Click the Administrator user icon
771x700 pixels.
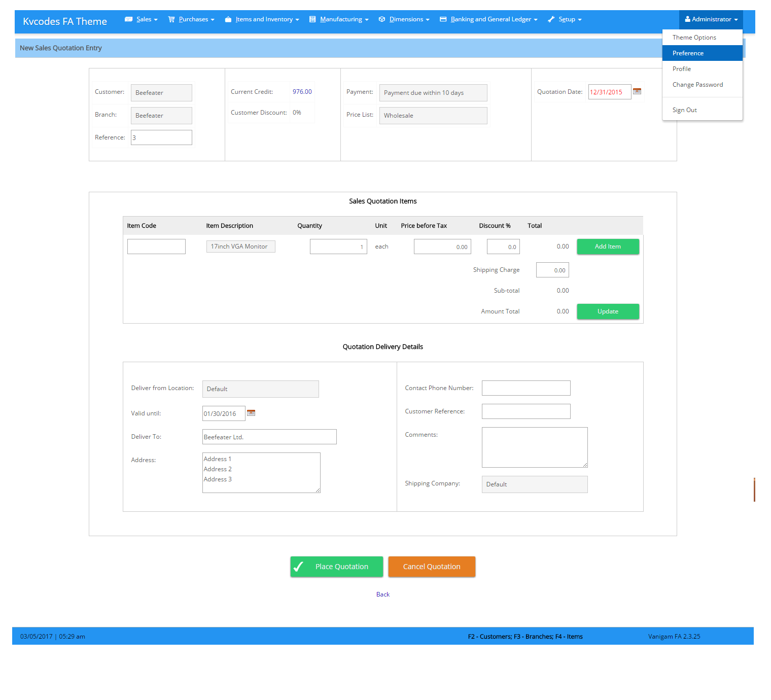click(687, 19)
